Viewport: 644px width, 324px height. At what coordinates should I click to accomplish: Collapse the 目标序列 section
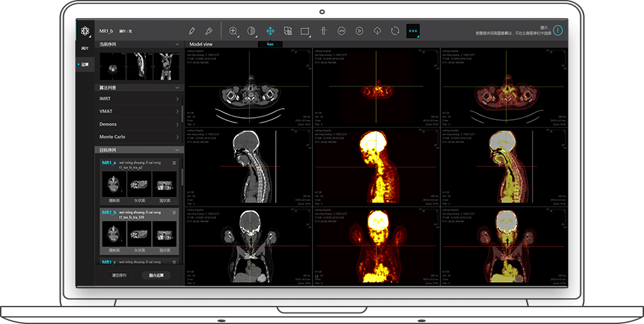(178, 150)
